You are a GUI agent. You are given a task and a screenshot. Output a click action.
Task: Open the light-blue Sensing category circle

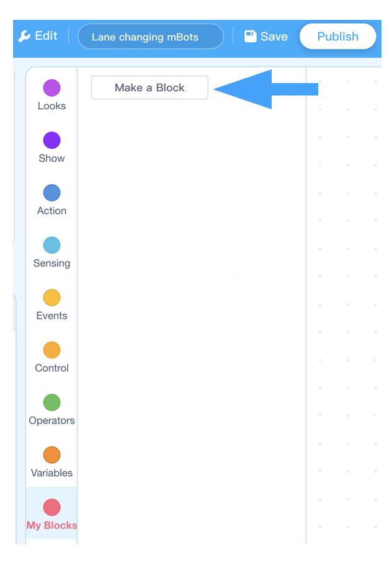coord(51,246)
